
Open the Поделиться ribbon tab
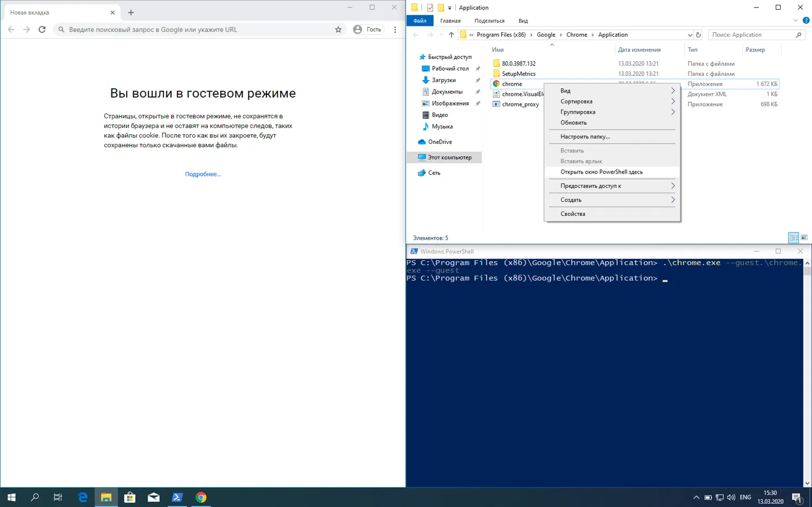pyautogui.click(x=489, y=21)
